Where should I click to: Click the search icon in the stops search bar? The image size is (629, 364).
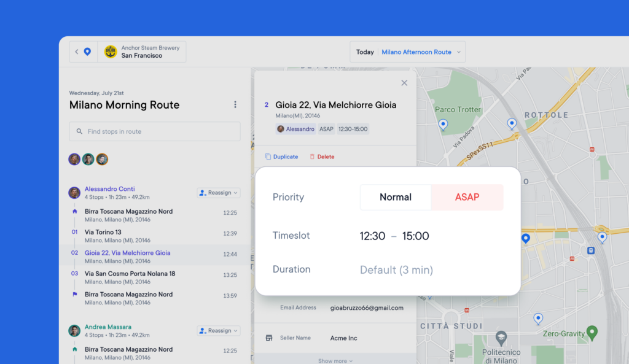[x=79, y=131]
